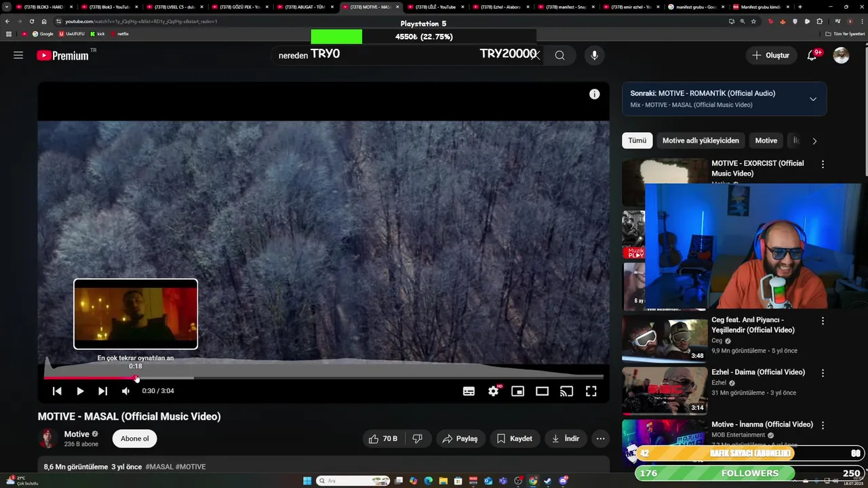
Task: Open the account avatar menu
Action: pos(841,56)
